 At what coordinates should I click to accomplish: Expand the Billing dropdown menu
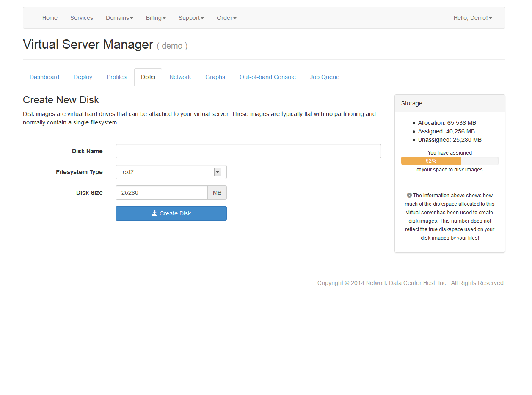(x=156, y=18)
